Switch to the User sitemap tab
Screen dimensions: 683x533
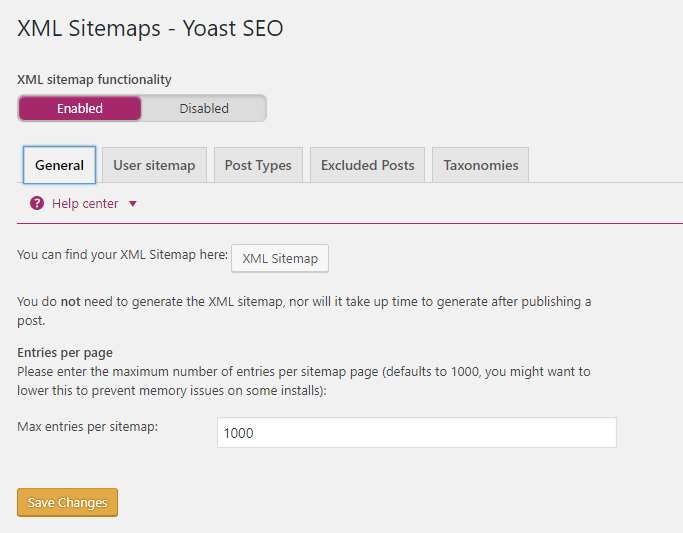(x=154, y=165)
